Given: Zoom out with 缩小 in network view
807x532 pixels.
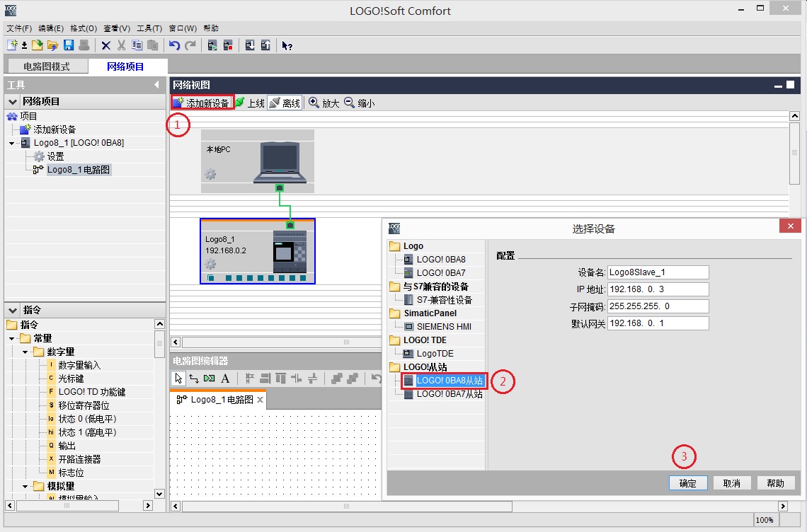Looking at the screenshot, I should click(359, 103).
